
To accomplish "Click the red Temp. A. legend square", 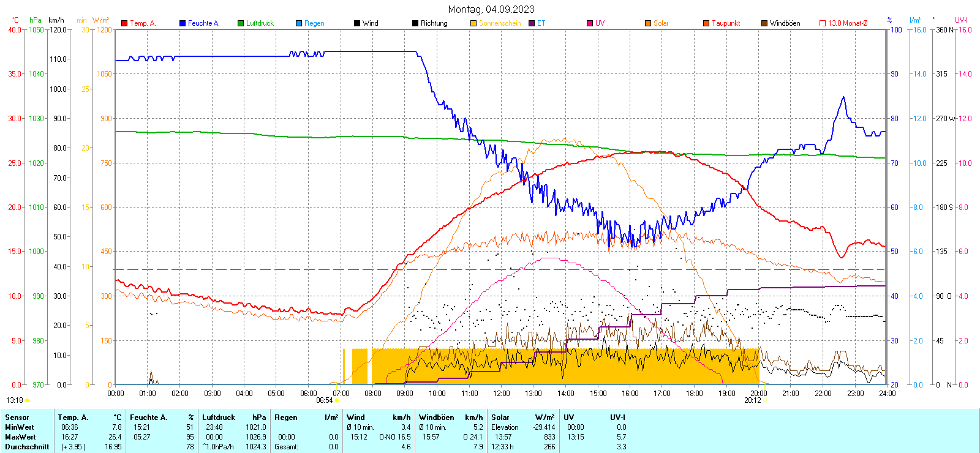I will pos(124,23).
